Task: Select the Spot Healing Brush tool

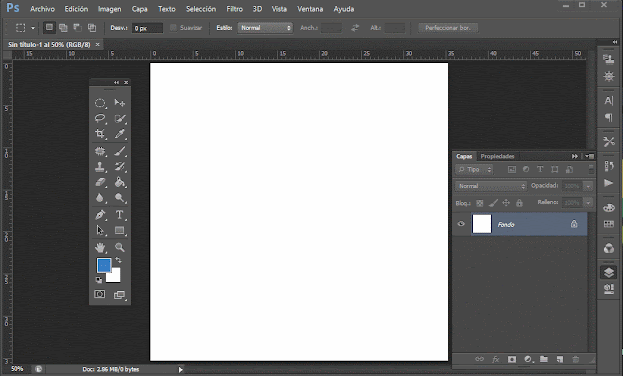Action: (x=100, y=151)
